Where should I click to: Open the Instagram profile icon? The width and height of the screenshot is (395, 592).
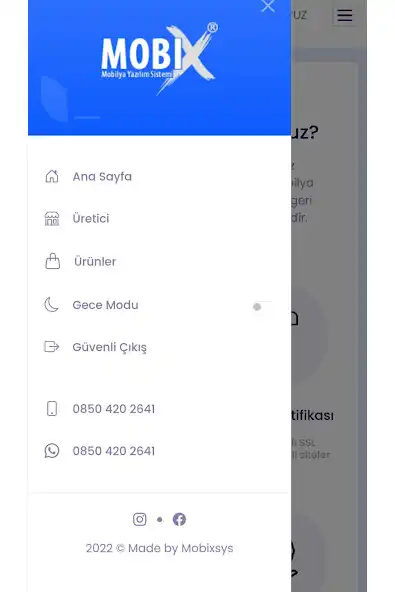click(x=140, y=520)
